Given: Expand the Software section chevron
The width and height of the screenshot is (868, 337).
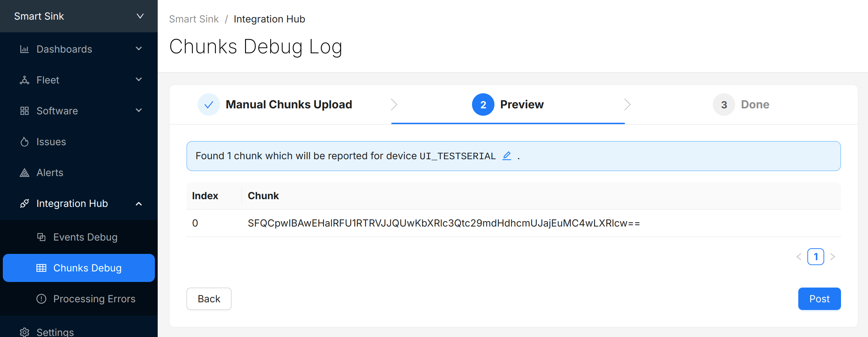Looking at the screenshot, I should 139,110.
